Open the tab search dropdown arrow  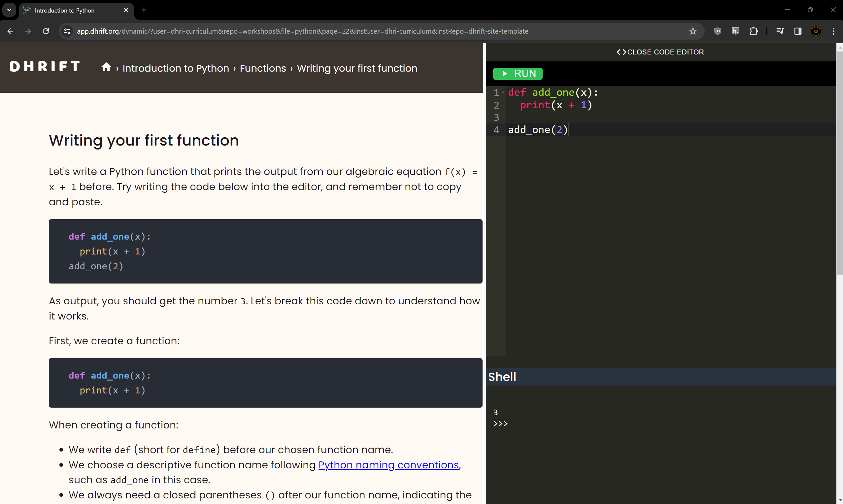pyautogui.click(x=9, y=10)
